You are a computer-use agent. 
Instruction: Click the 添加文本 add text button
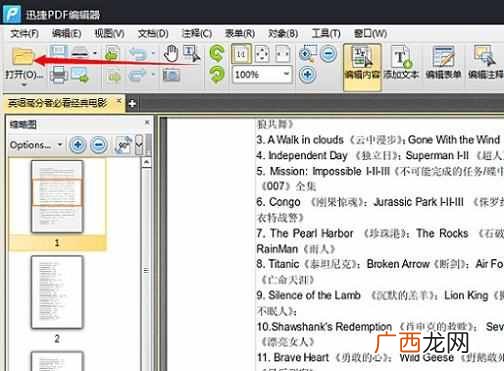[x=401, y=63]
